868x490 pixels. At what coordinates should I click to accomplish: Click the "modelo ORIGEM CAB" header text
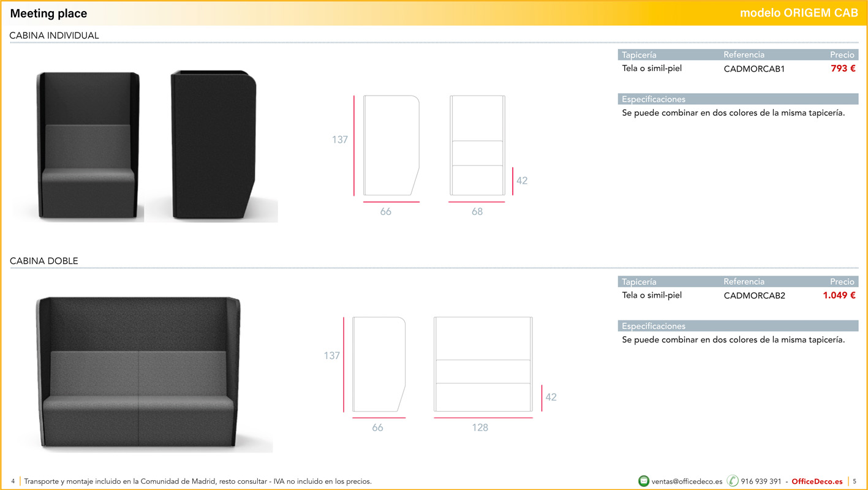click(799, 13)
